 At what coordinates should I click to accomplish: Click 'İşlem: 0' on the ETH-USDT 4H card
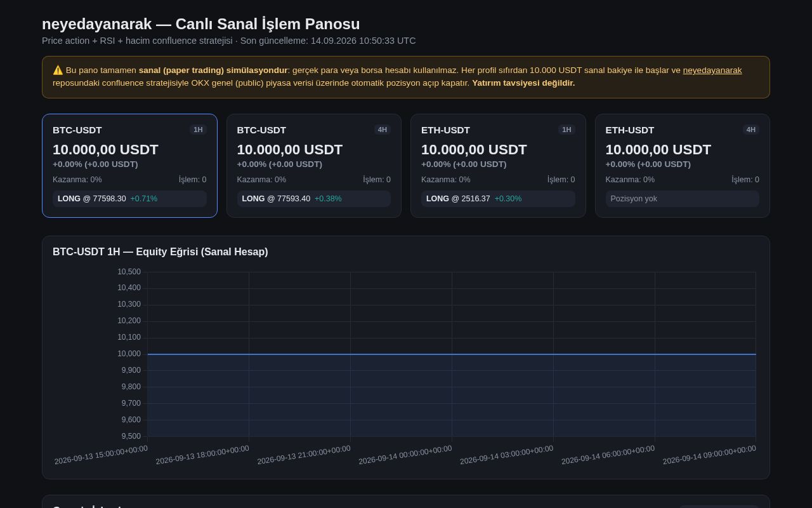click(x=745, y=180)
